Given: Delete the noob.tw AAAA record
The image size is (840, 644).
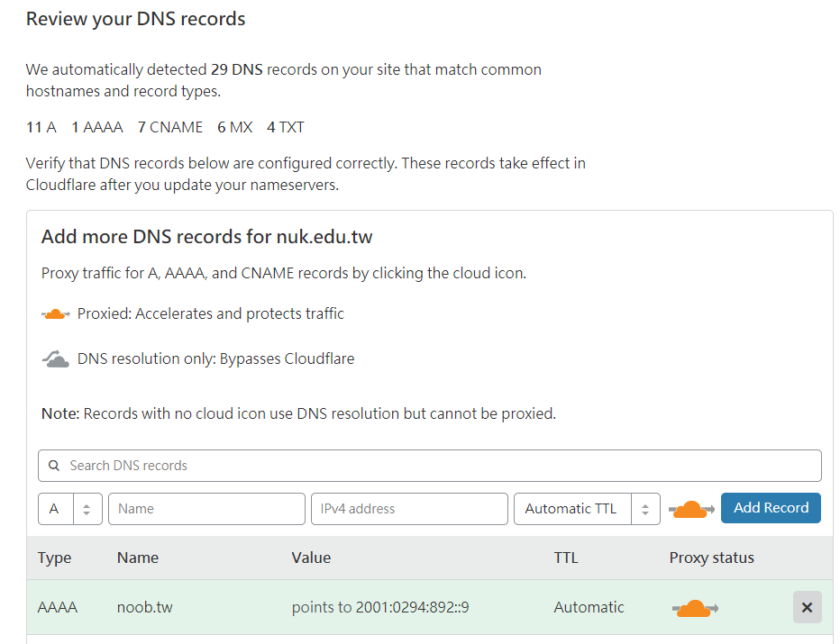Looking at the screenshot, I should [807, 607].
